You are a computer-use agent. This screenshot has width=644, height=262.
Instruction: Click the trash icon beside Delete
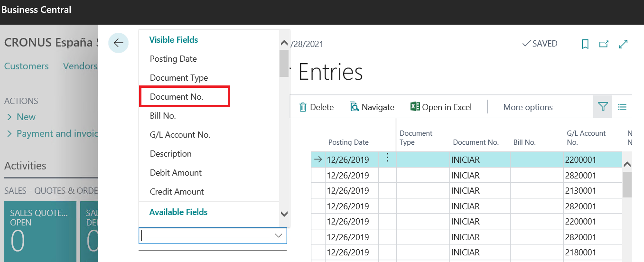tap(303, 107)
